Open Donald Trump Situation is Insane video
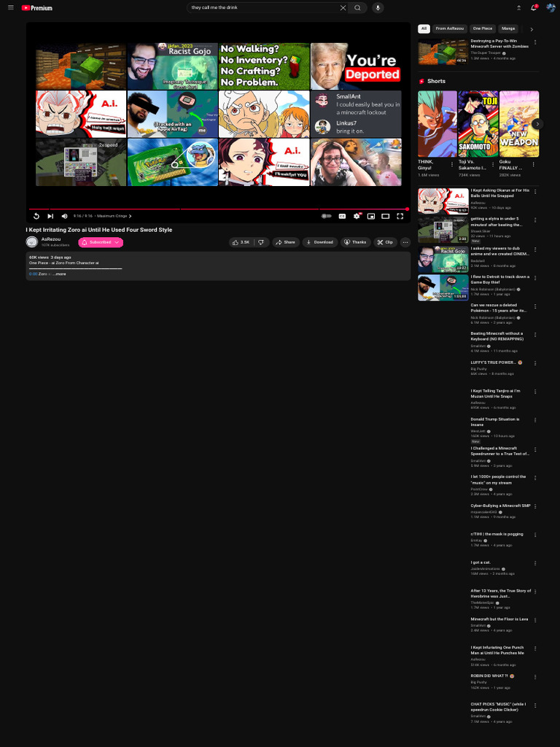 (x=495, y=422)
